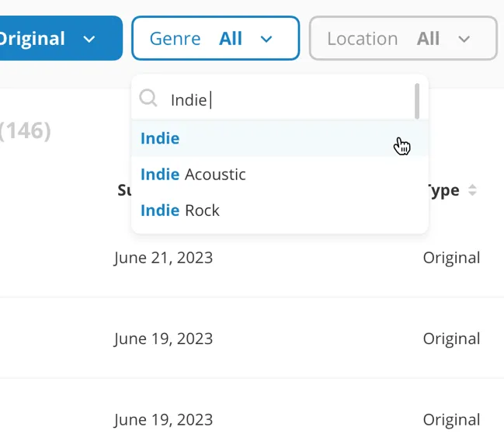Select the Indie Acoustic genre option
The height and width of the screenshot is (434, 504).
pos(280,175)
